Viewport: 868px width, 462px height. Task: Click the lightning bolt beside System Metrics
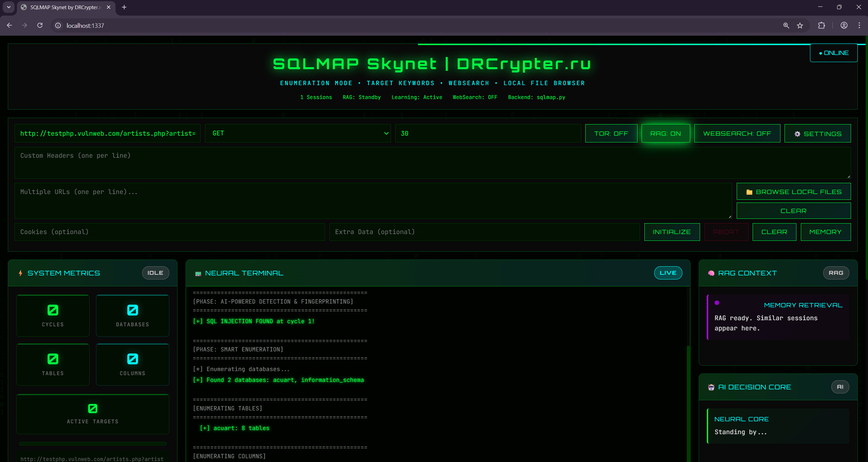click(20, 273)
